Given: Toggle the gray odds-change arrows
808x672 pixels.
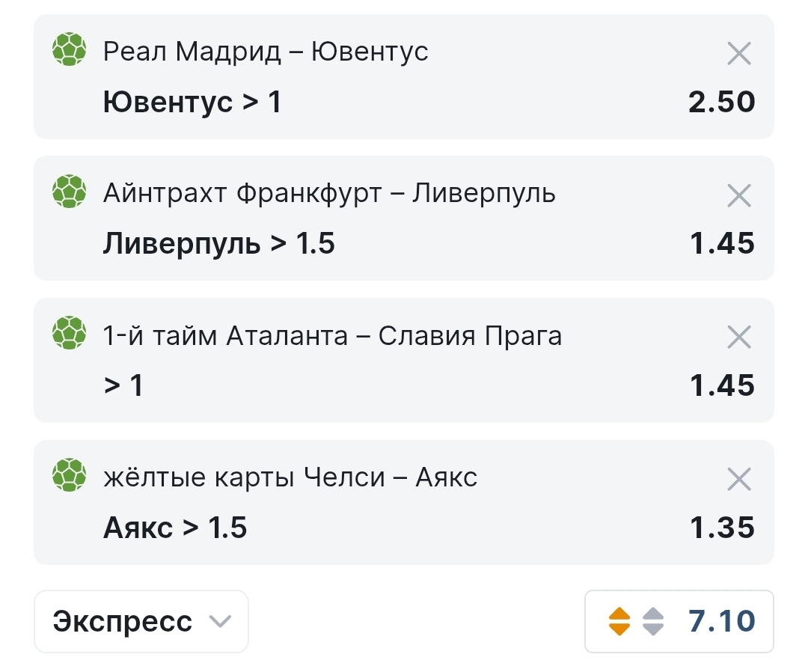Looking at the screenshot, I should (653, 621).
